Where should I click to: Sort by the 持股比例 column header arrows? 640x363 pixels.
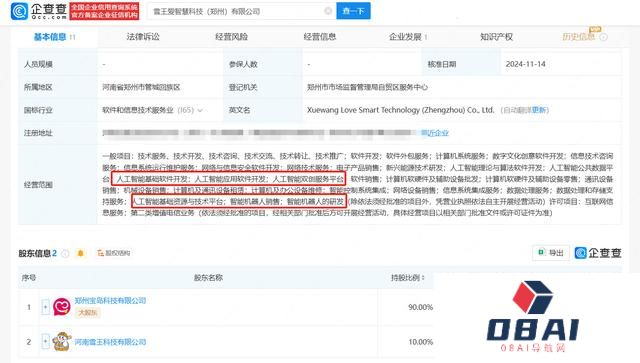click(423, 278)
